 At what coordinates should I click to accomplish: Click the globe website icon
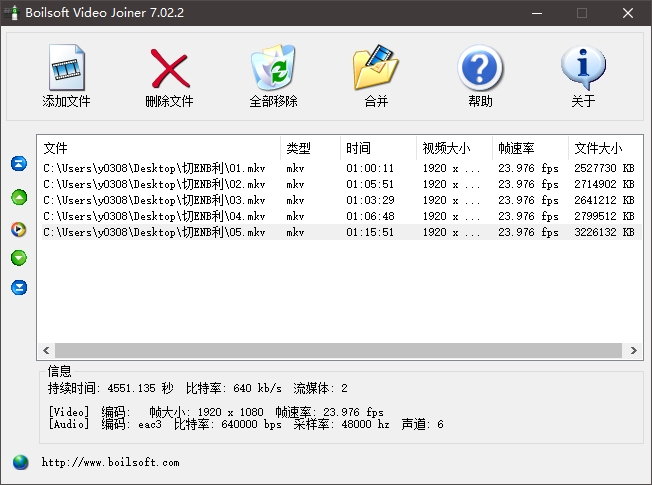click(20, 462)
